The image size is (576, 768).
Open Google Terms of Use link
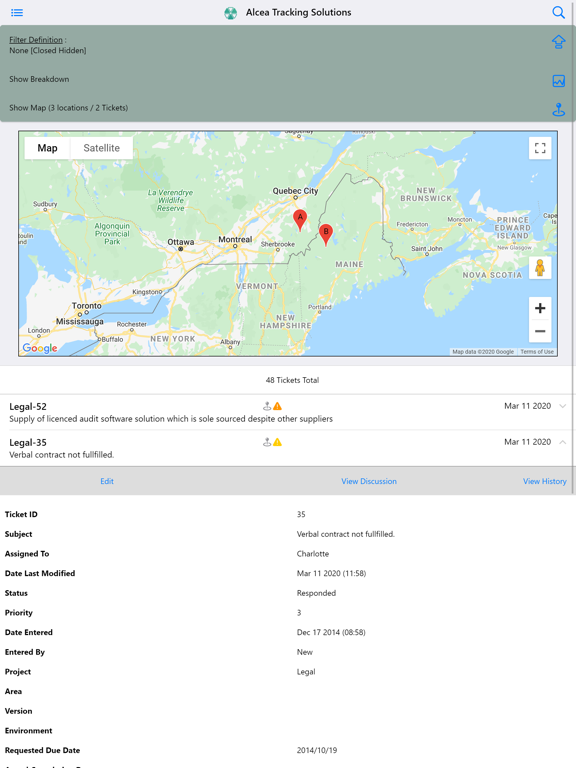[537, 352]
